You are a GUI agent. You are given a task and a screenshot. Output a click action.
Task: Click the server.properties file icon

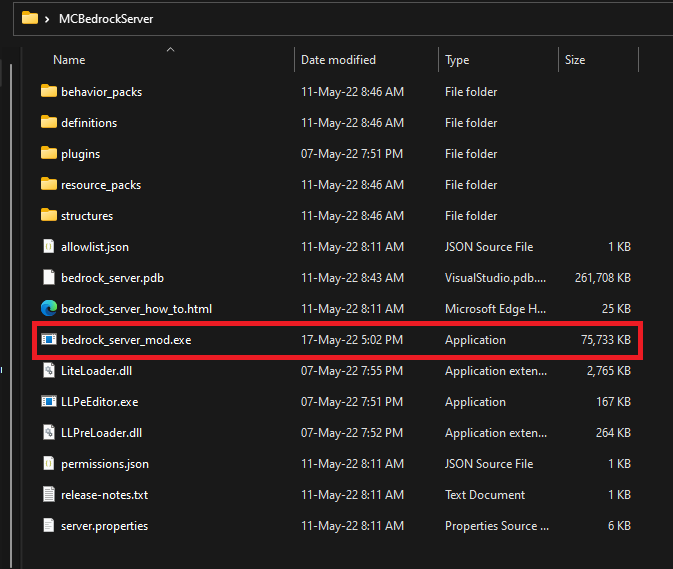(49, 525)
